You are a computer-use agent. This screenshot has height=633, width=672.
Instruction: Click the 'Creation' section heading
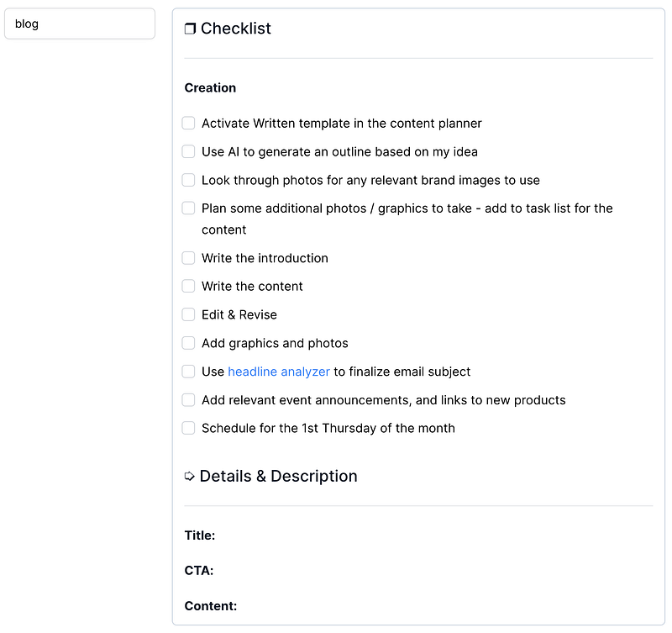point(210,87)
